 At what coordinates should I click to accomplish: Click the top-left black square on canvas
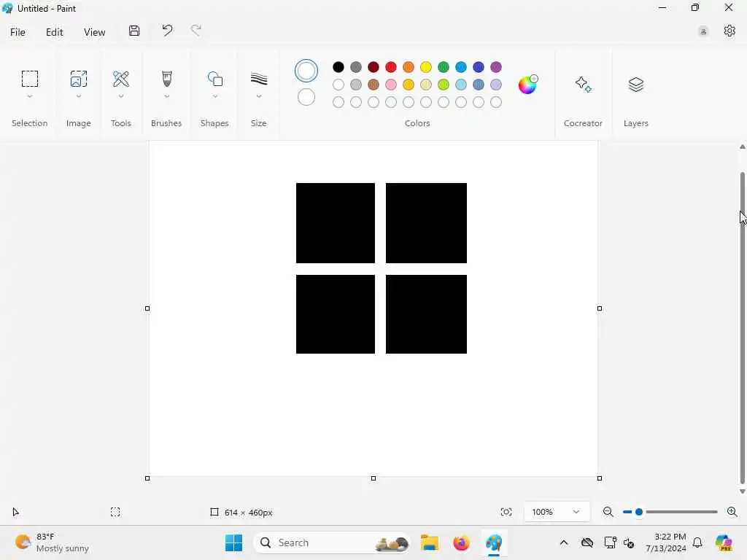click(336, 223)
